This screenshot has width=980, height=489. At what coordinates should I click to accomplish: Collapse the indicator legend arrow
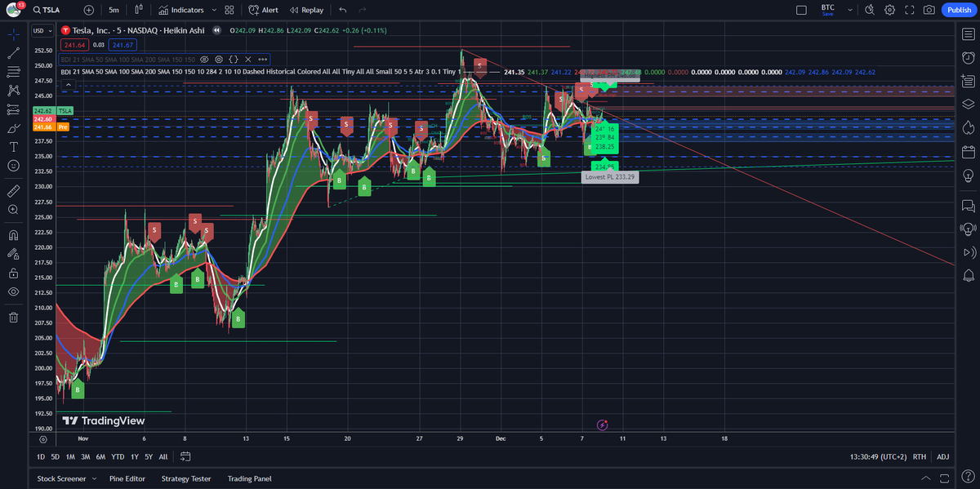click(x=68, y=84)
